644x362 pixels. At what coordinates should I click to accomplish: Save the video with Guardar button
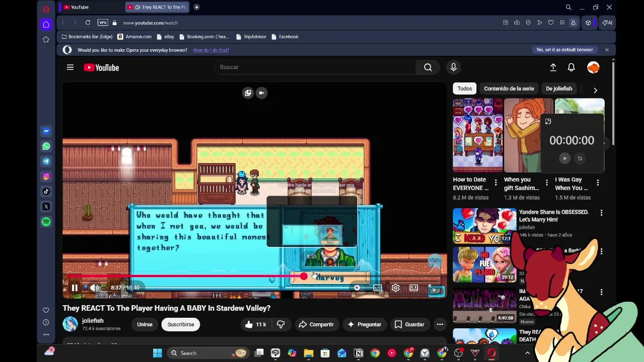410,325
